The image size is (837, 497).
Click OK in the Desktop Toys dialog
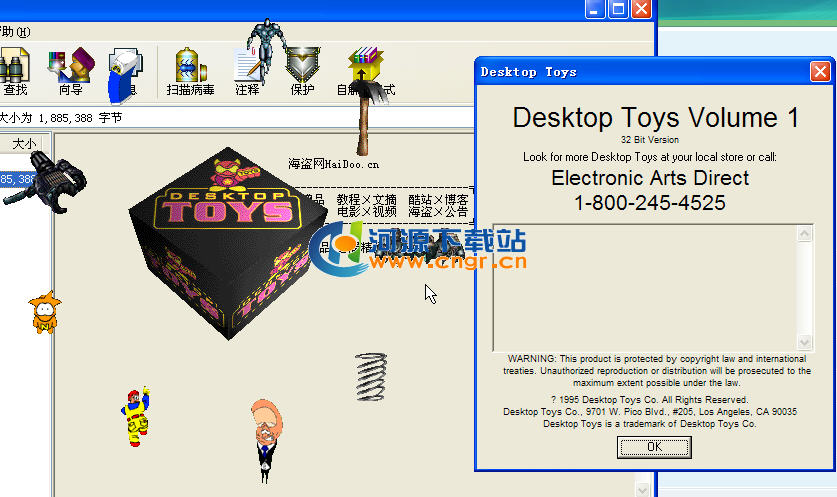[x=654, y=447]
